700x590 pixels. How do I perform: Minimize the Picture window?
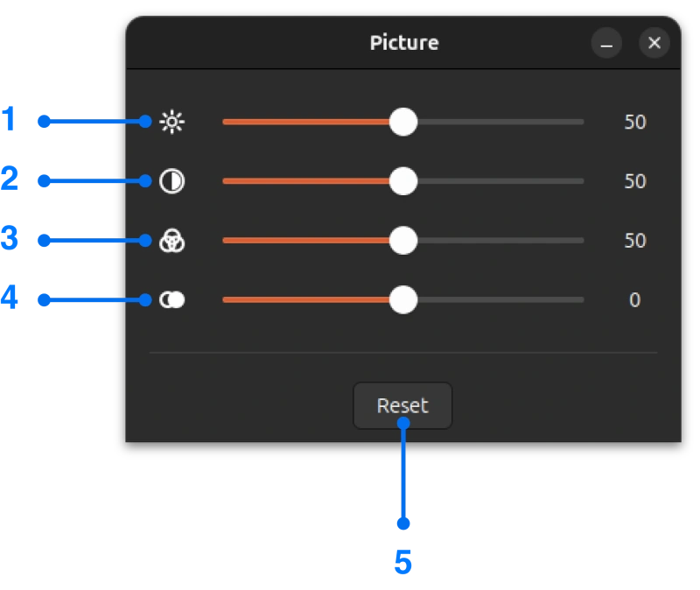pos(606,43)
